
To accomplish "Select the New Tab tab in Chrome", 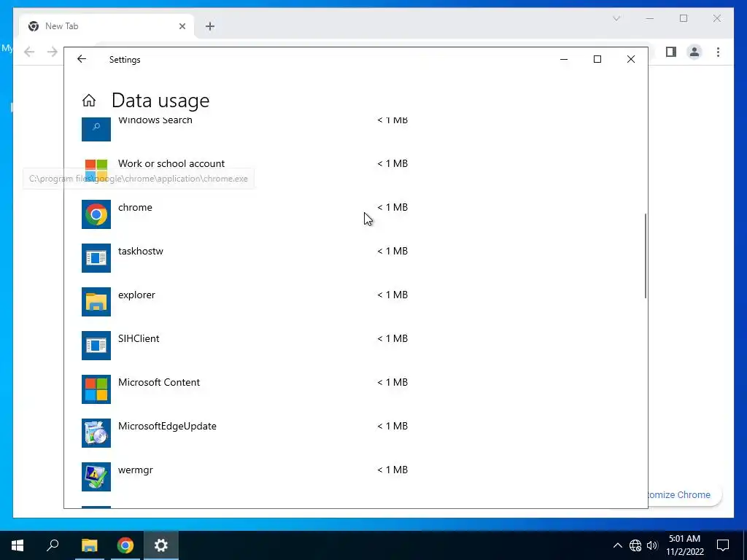I will pyautogui.click(x=107, y=26).
